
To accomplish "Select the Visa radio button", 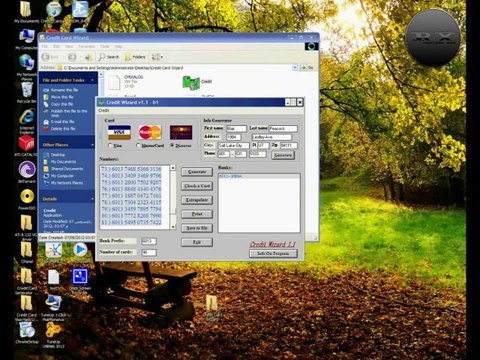I will pos(110,145).
